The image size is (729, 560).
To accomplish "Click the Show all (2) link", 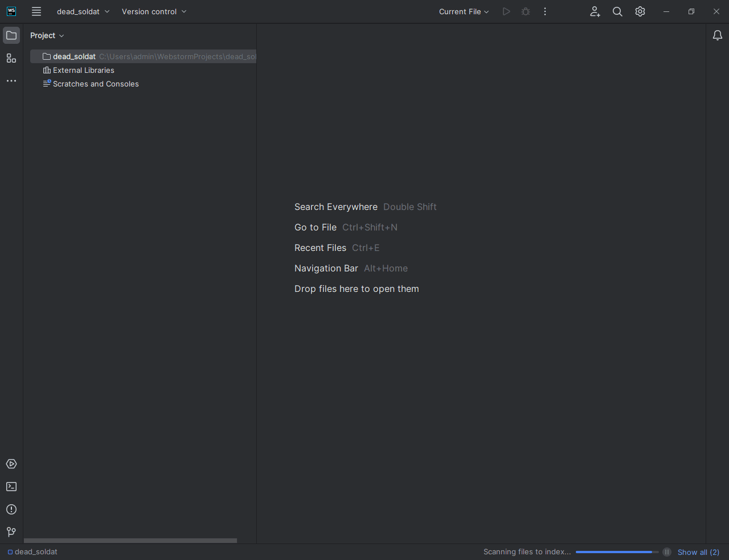I will tap(698, 552).
